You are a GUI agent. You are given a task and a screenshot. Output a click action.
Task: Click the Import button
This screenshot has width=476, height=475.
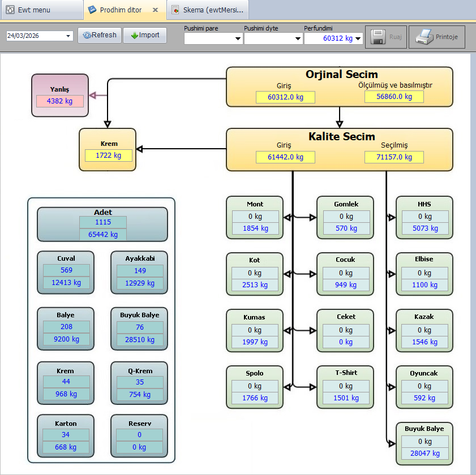(x=144, y=35)
